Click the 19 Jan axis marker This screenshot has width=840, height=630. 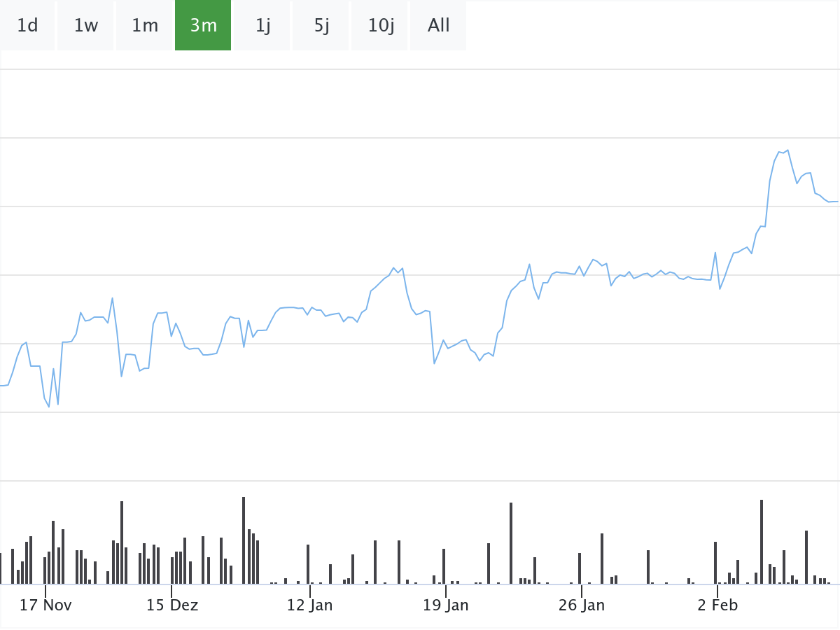click(x=445, y=605)
